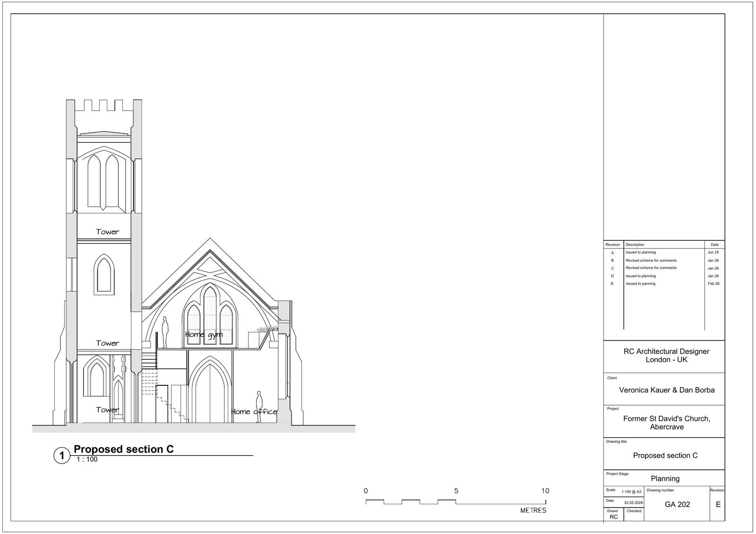Click client name Veronica Kauer & Dan Borba
756x534 pixels.
[x=667, y=390]
